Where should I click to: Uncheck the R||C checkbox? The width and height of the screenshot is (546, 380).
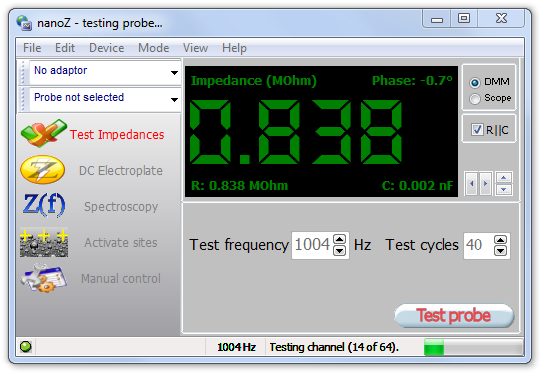(477, 130)
